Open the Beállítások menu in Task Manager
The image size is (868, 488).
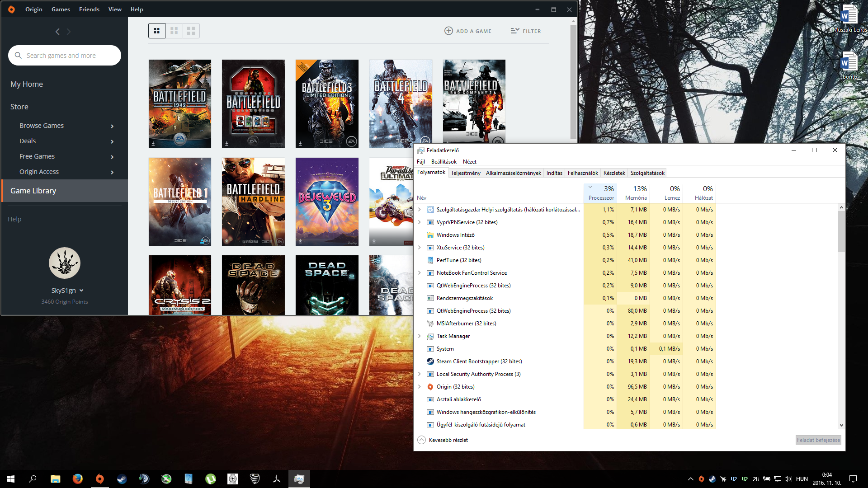(x=443, y=161)
